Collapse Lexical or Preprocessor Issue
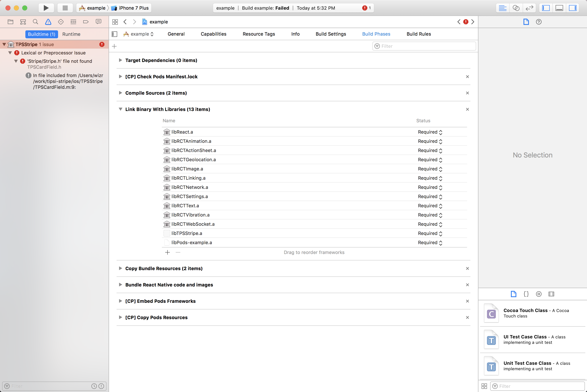The width and height of the screenshot is (587, 392). (10, 53)
